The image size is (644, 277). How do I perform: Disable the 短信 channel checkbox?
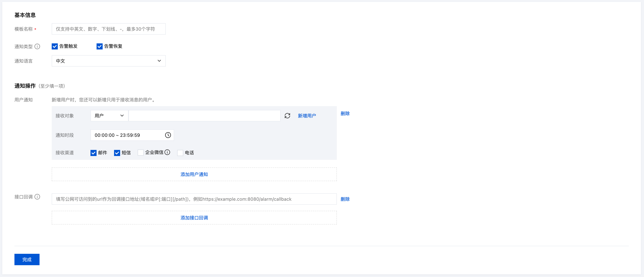(117, 153)
